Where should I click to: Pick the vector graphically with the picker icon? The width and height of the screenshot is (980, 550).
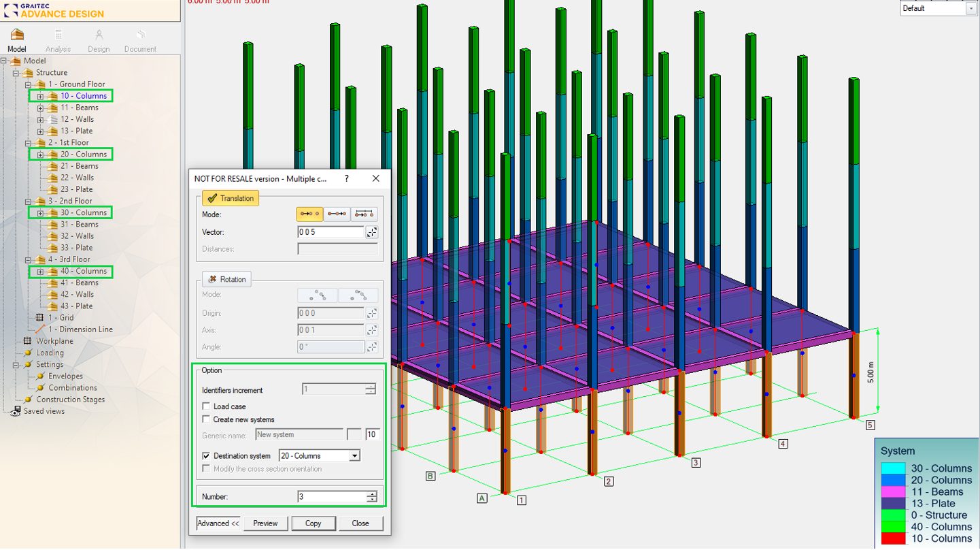tap(371, 232)
